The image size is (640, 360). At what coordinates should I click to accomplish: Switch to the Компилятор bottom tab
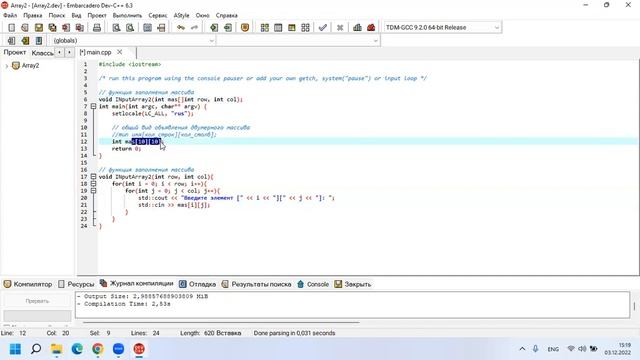(28, 284)
